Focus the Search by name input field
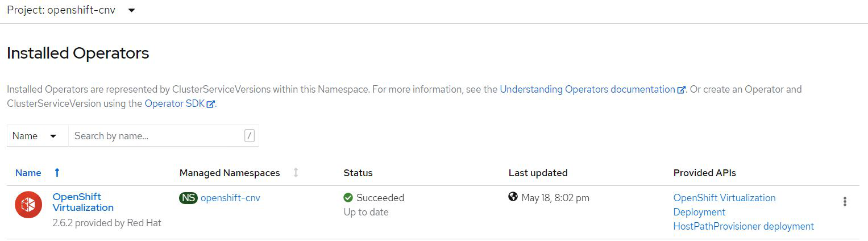Screen dimensions: 868x241 pyautogui.click(x=156, y=136)
